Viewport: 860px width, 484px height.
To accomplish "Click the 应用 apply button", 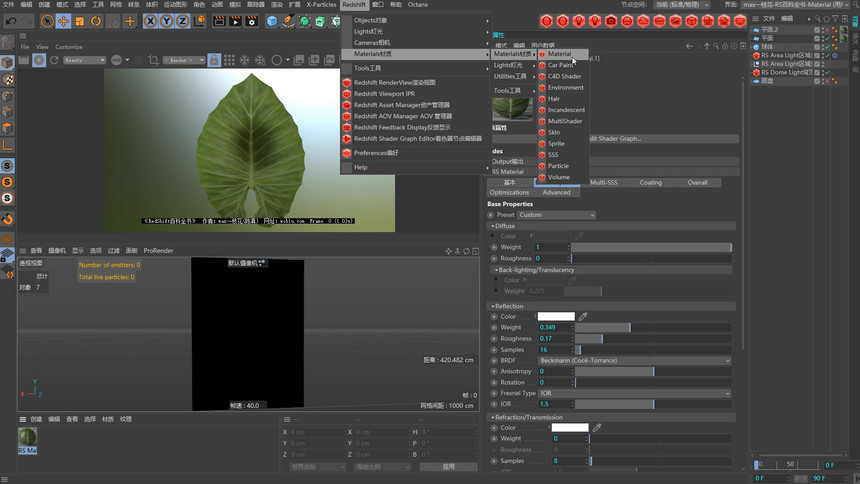I will click(449, 466).
